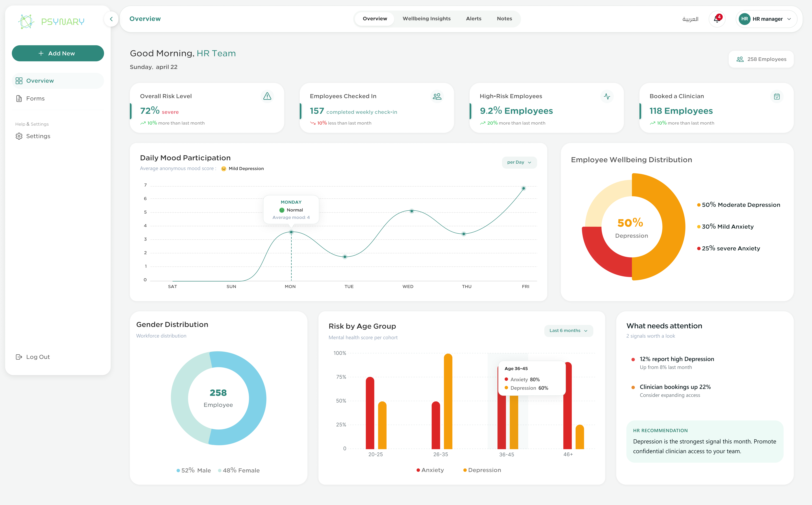Click the upward trend arrow under 72% severe
This screenshot has height=505, width=812.
coord(143,123)
